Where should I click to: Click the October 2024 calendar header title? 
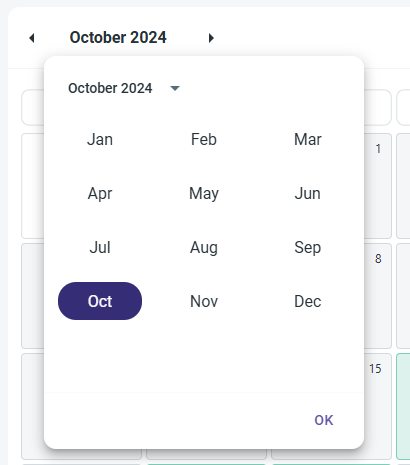coord(118,38)
